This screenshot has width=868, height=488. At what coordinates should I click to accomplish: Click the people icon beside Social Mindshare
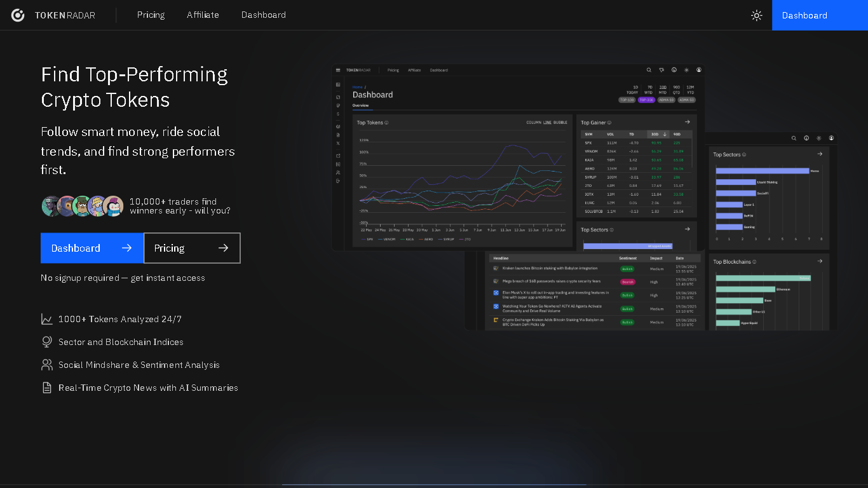point(47,365)
